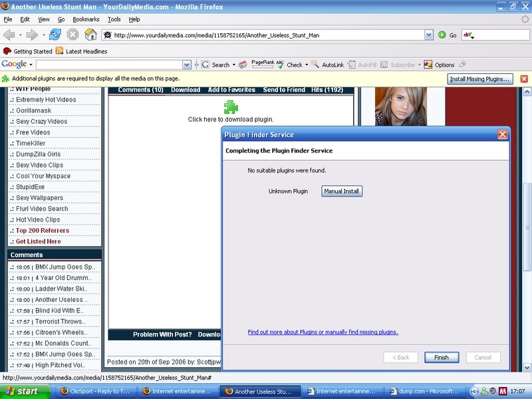Click the Reload page icon
This screenshot has width=532, height=399.
pyautogui.click(x=55, y=35)
